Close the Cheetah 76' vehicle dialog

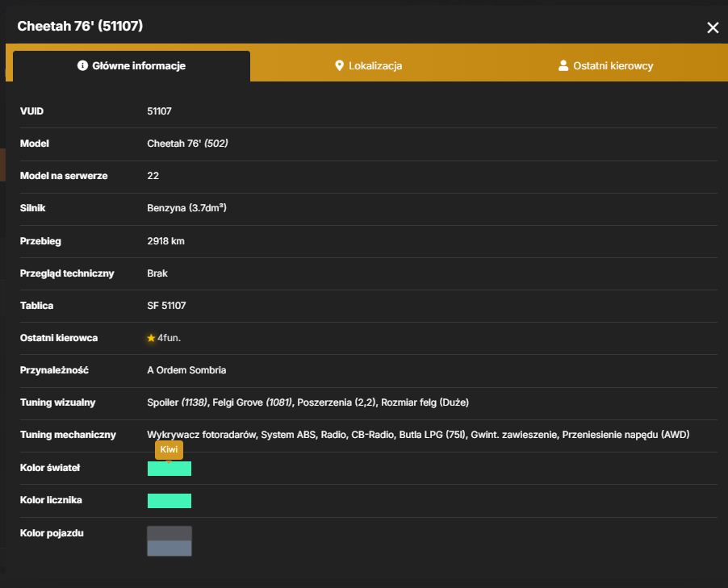[712, 28]
